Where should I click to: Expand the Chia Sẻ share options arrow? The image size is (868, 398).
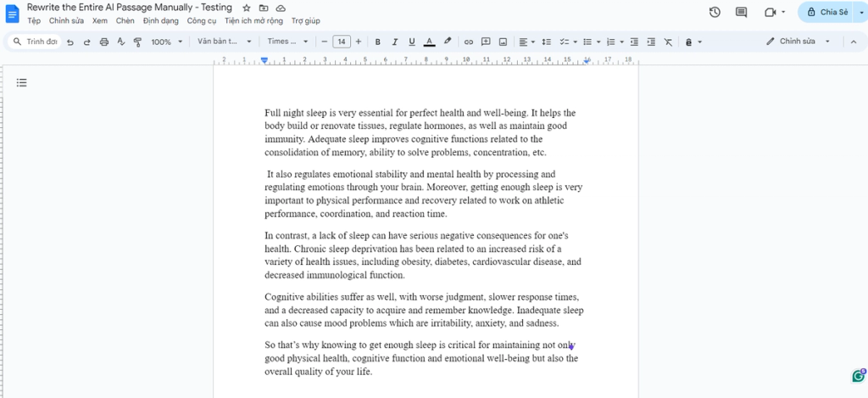[x=862, y=12]
